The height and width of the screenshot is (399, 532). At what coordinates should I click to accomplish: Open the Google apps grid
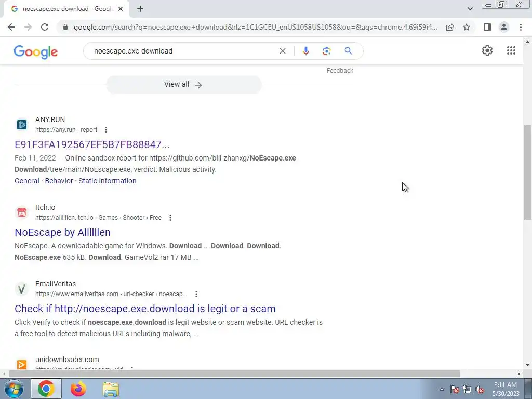(x=511, y=50)
